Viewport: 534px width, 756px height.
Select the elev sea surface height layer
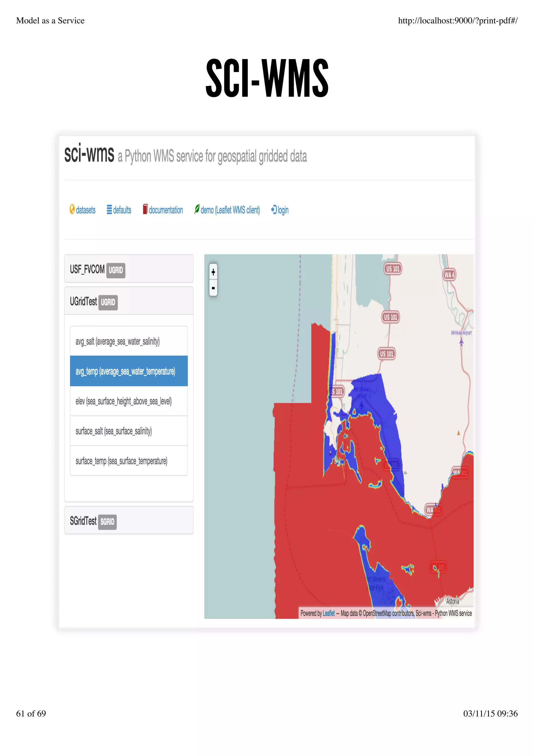tap(123, 401)
